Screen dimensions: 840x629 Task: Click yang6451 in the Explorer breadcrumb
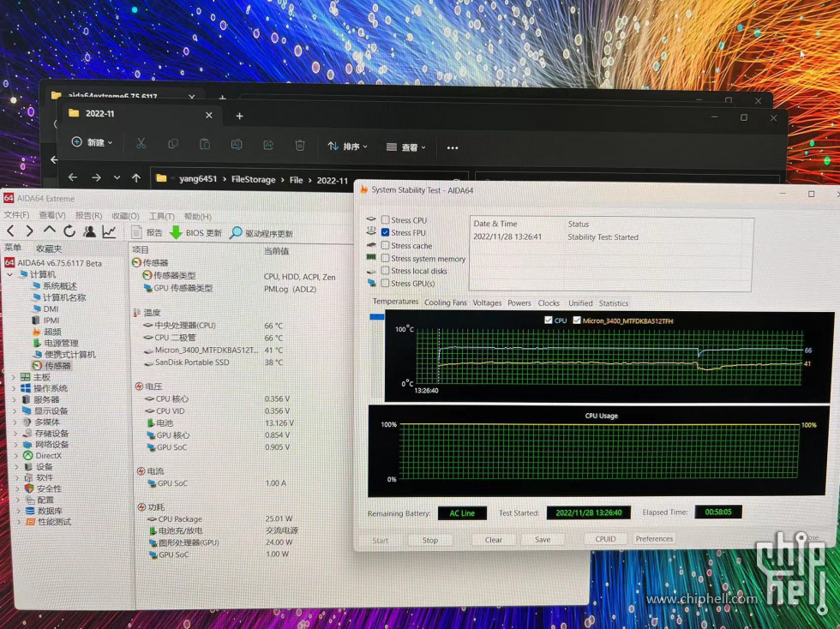tap(198, 179)
